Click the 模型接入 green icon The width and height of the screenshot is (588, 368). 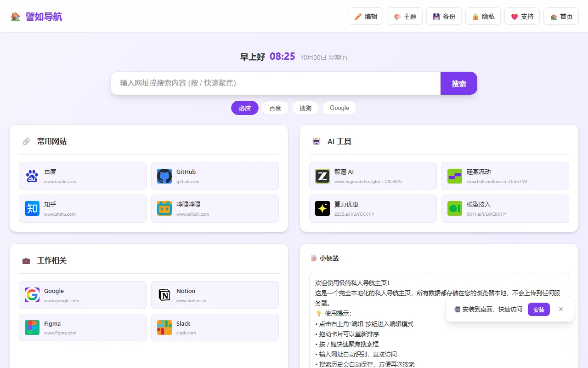pos(455,208)
